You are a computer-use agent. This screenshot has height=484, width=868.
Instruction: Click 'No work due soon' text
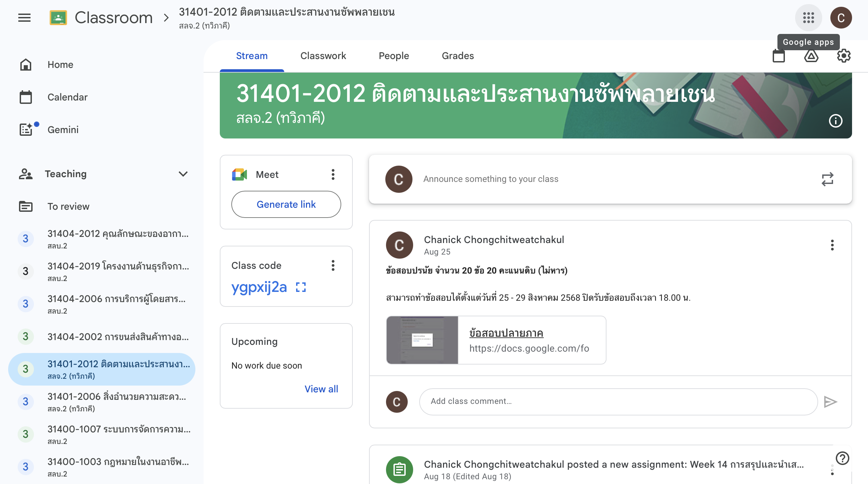coord(267,366)
